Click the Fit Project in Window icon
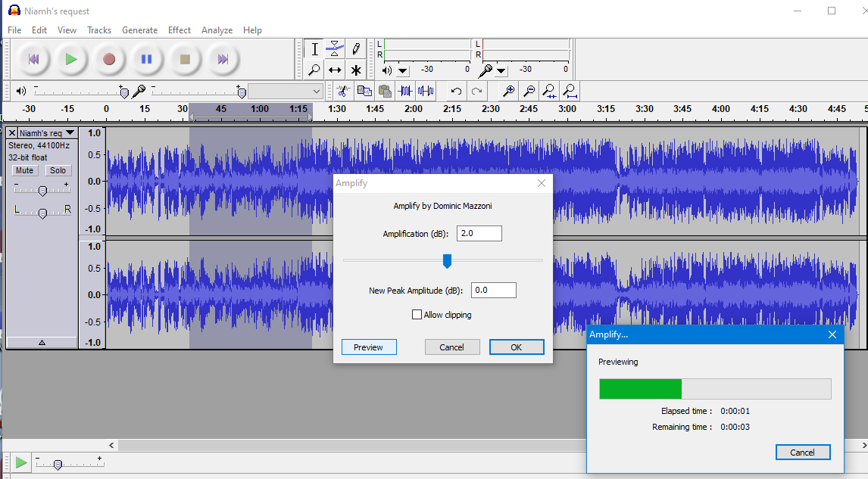The width and height of the screenshot is (868, 479). [x=569, y=90]
